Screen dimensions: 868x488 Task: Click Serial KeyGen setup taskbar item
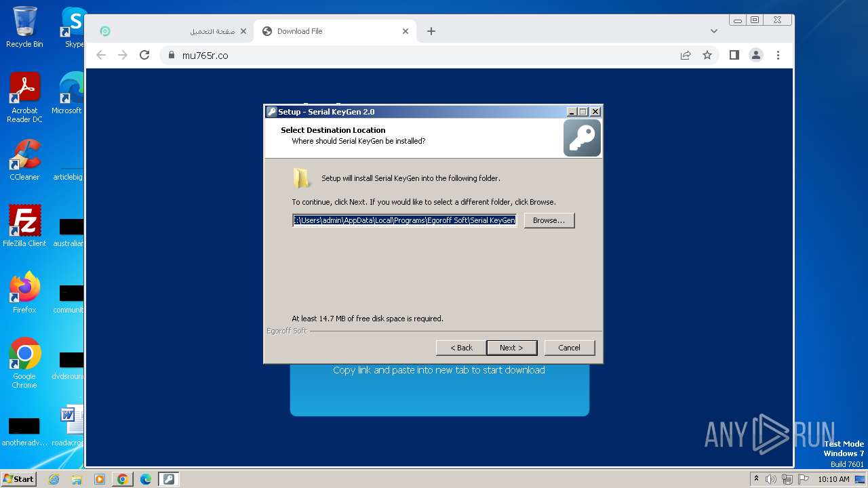click(x=169, y=479)
